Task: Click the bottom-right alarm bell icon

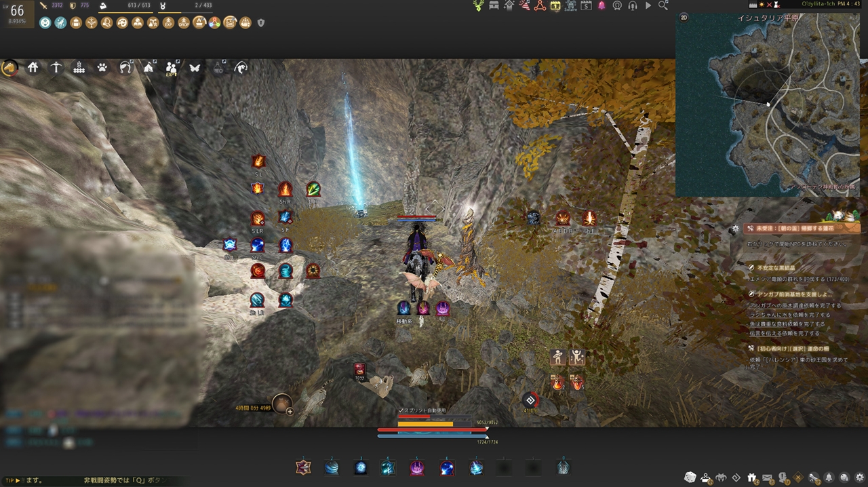Action: [x=829, y=478]
